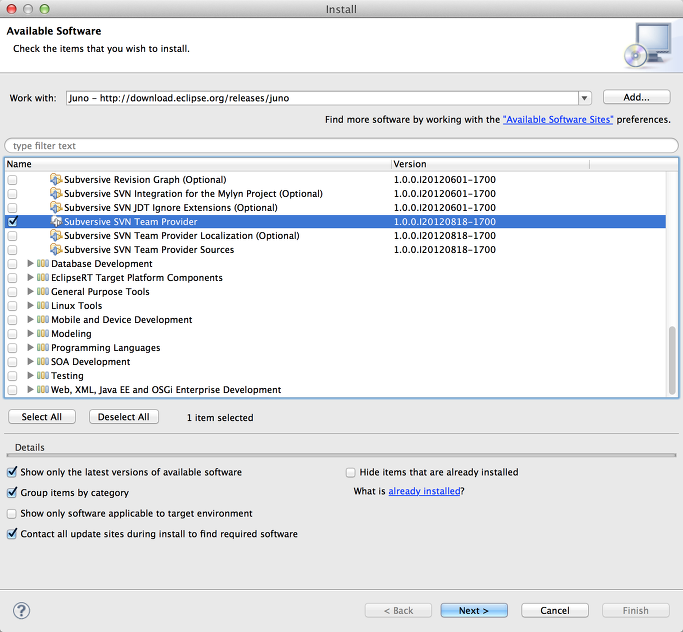
Task: Click the Next > button
Action: point(474,611)
